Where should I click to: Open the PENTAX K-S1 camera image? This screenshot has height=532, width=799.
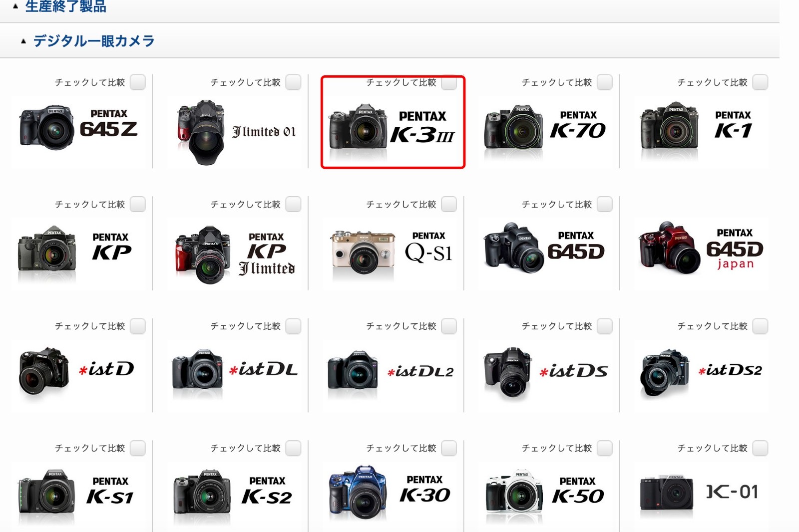coord(47,491)
